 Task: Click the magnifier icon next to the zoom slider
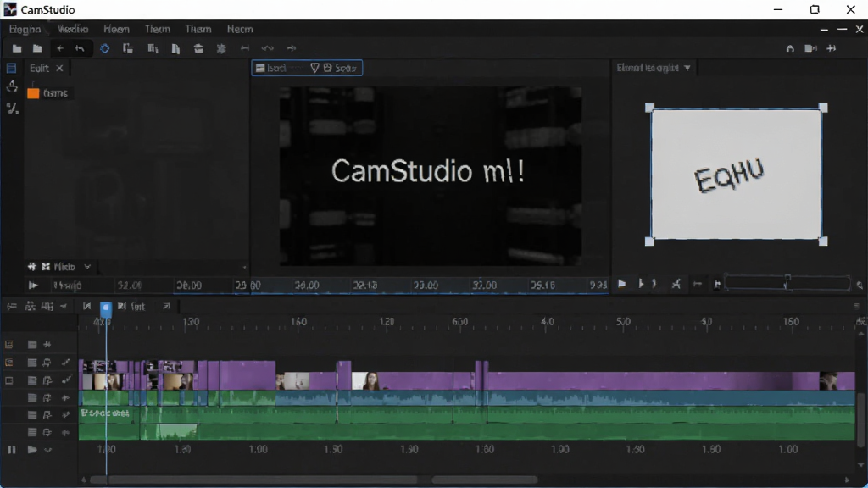pyautogui.click(x=860, y=285)
